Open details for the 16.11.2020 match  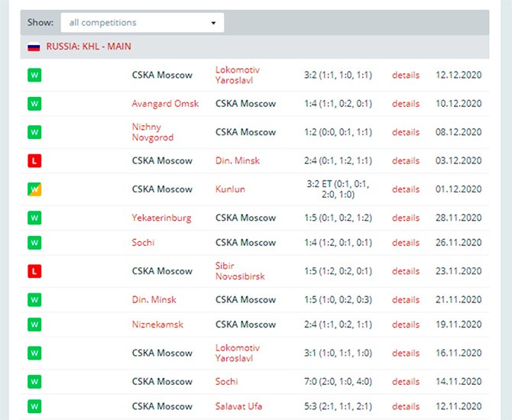coord(406,353)
